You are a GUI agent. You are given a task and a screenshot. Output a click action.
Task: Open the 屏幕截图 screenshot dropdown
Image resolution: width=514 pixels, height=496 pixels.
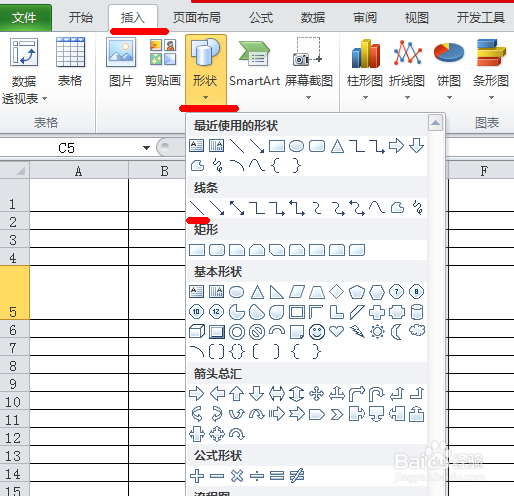(309, 98)
